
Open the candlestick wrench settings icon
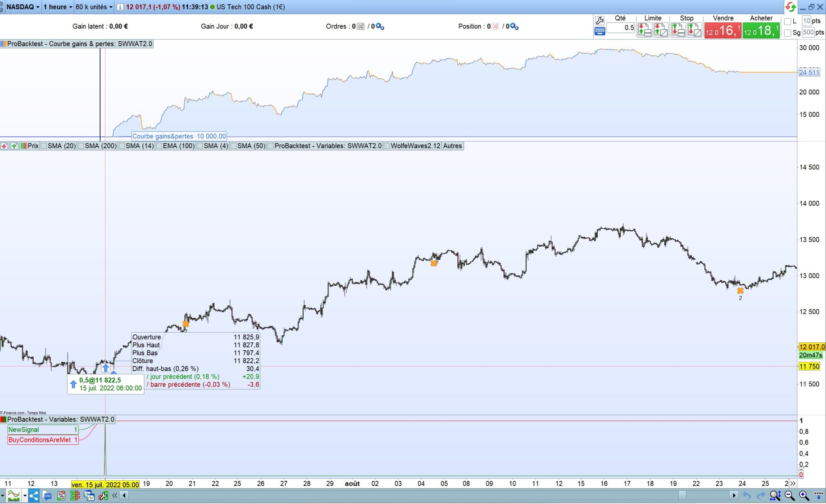(103, 496)
